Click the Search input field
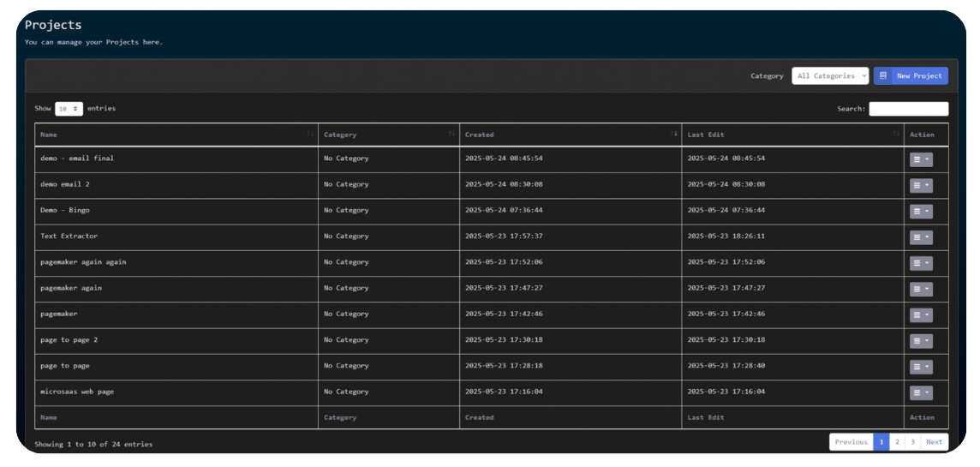Screen dimensions: 980x467 tap(908, 109)
